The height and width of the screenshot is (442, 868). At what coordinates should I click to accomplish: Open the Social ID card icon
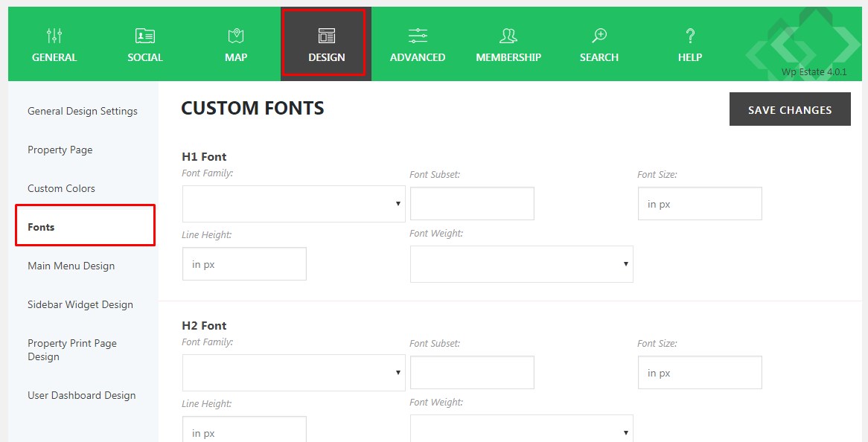coord(145,36)
